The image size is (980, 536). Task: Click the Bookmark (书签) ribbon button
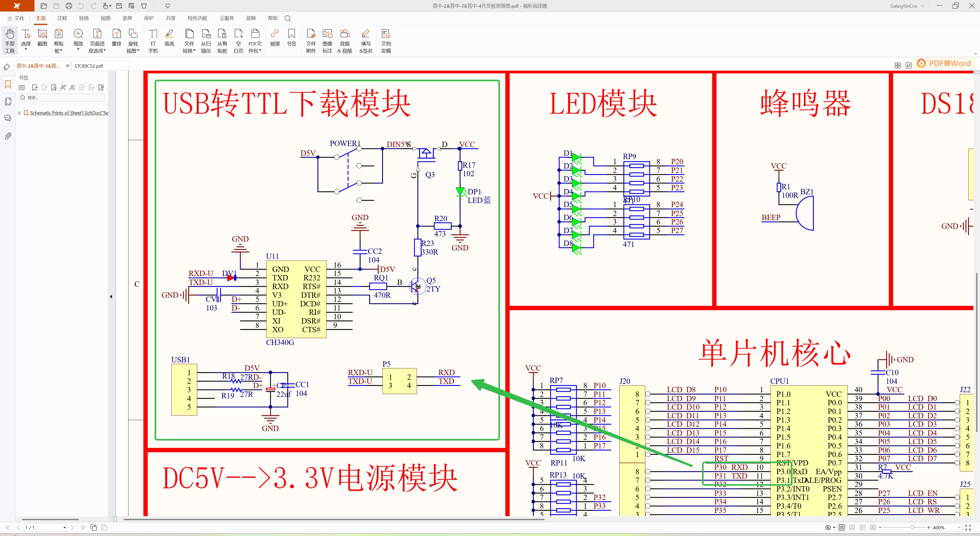(291, 38)
